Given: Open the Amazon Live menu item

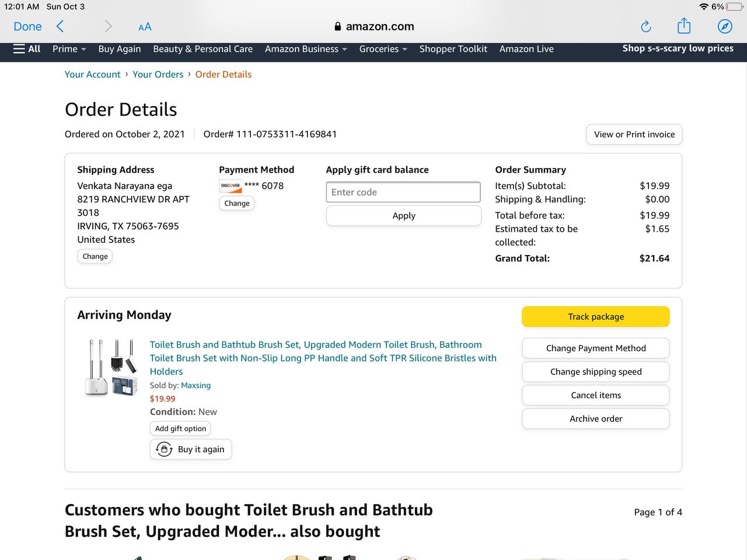Looking at the screenshot, I should pos(526,49).
